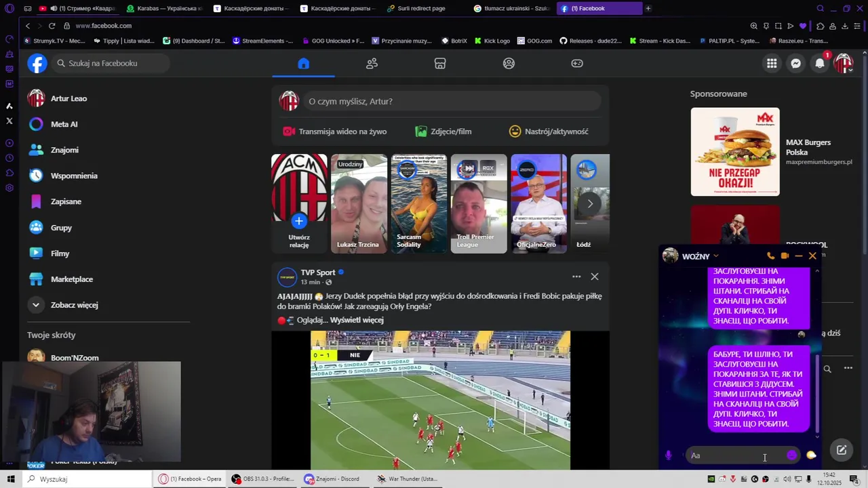Hide the TVP Sport post with X
This screenshot has width=868, height=488.
click(595, 277)
